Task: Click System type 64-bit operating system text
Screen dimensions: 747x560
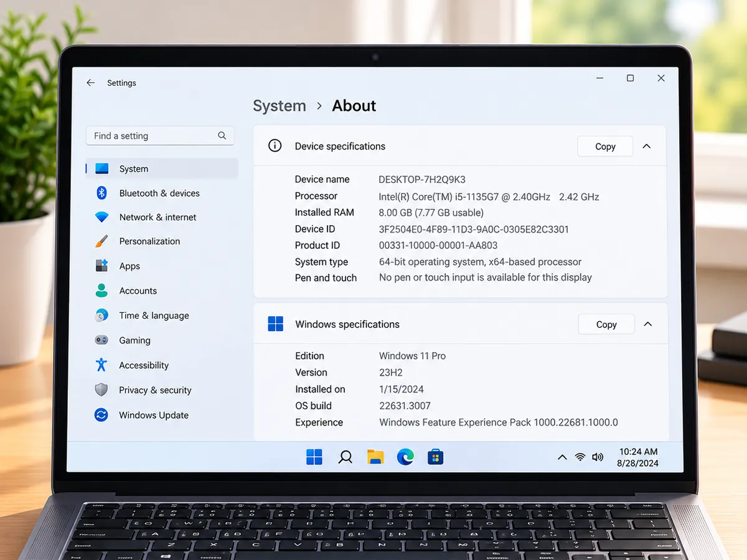Action: tap(480, 262)
